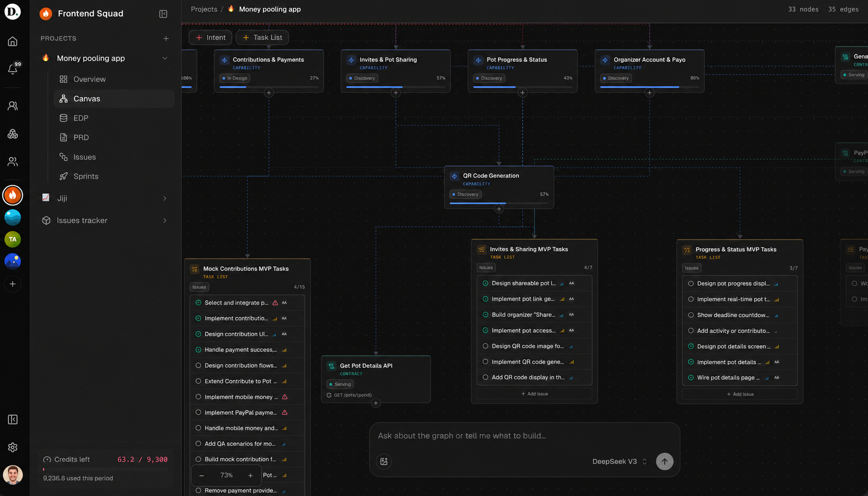Open Serving status on Get Pot Details API

click(x=340, y=384)
